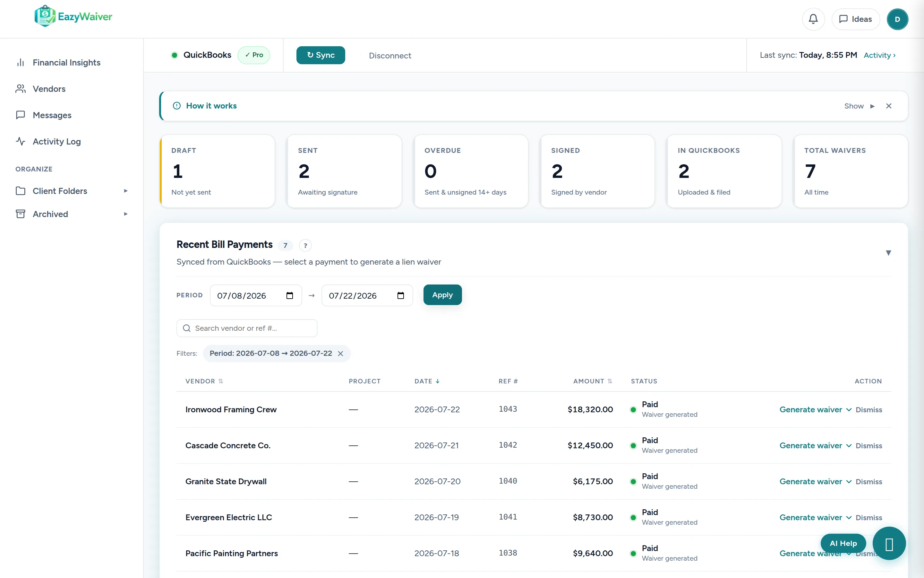
Task: Dismiss the How it works banner
Action: (889, 106)
